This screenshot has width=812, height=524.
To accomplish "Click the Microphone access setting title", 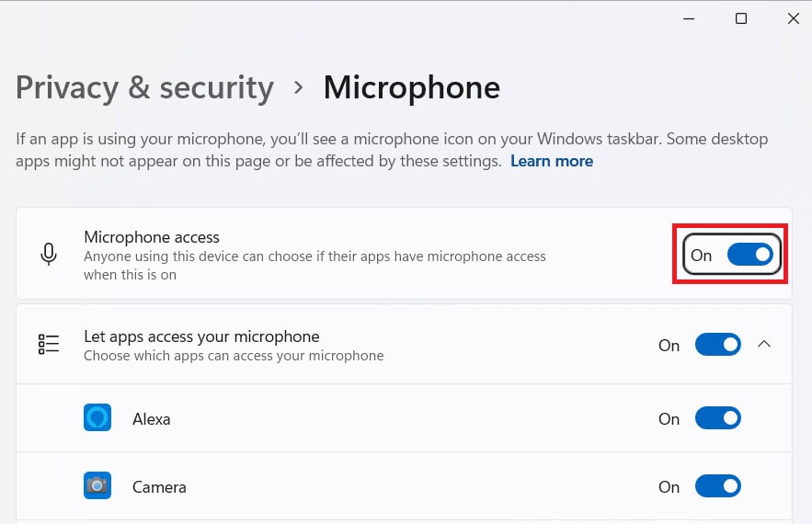I will pyautogui.click(x=152, y=237).
